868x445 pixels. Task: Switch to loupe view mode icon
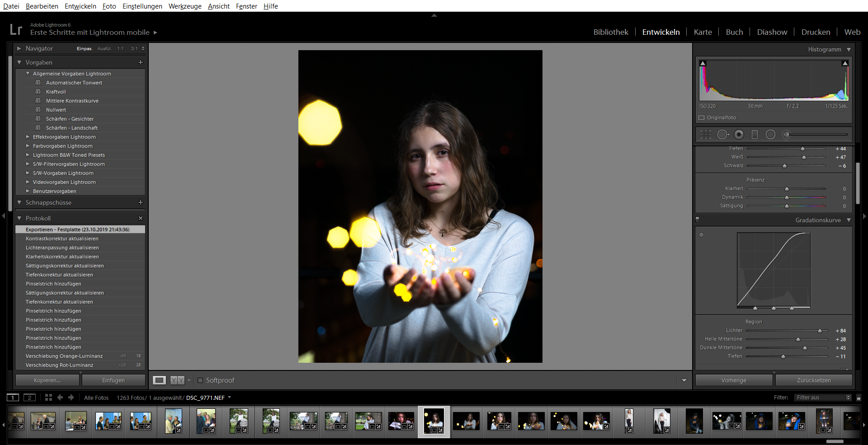coord(159,380)
